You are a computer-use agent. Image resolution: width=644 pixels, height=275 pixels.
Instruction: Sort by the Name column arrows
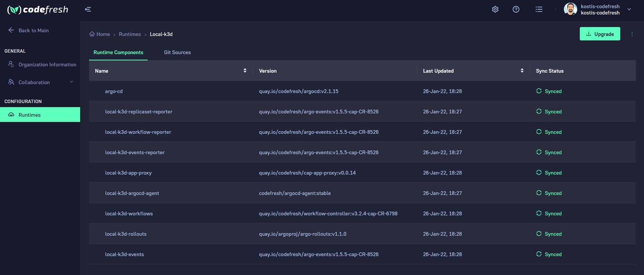point(245,71)
